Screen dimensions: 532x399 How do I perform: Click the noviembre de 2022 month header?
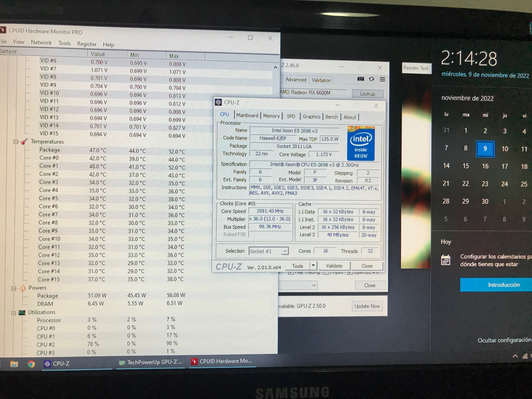pyautogui.click(x=467, y=98)
